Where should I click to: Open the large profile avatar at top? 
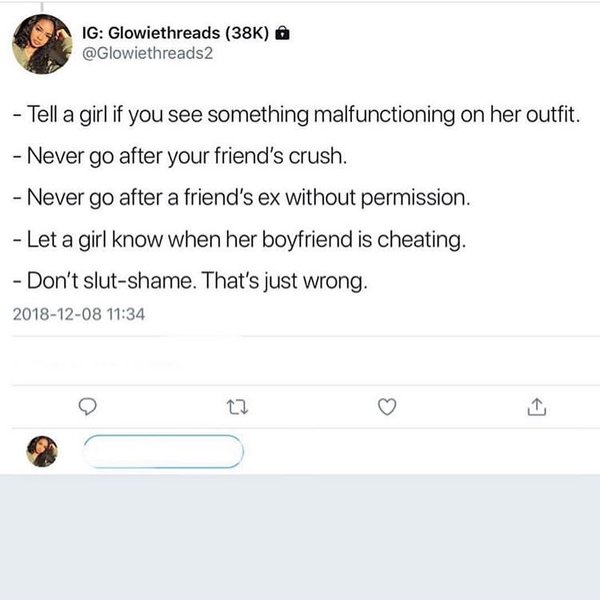coord(42,45)
